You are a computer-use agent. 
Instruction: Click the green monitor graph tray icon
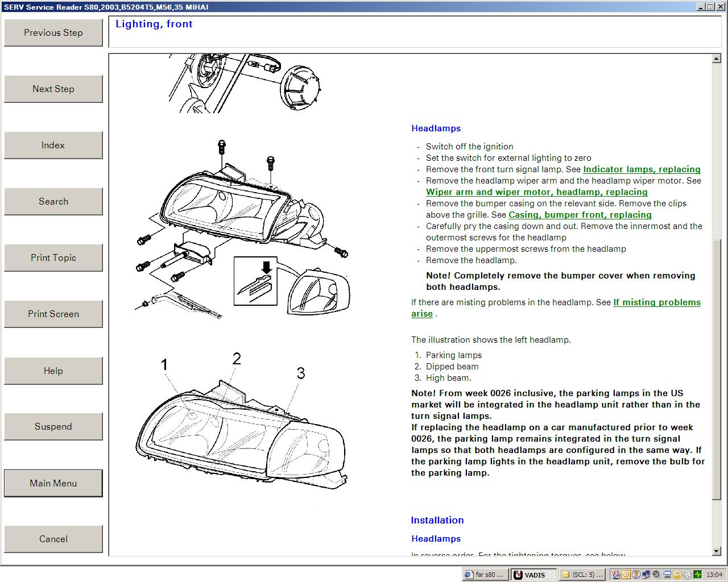click(698, 575)
